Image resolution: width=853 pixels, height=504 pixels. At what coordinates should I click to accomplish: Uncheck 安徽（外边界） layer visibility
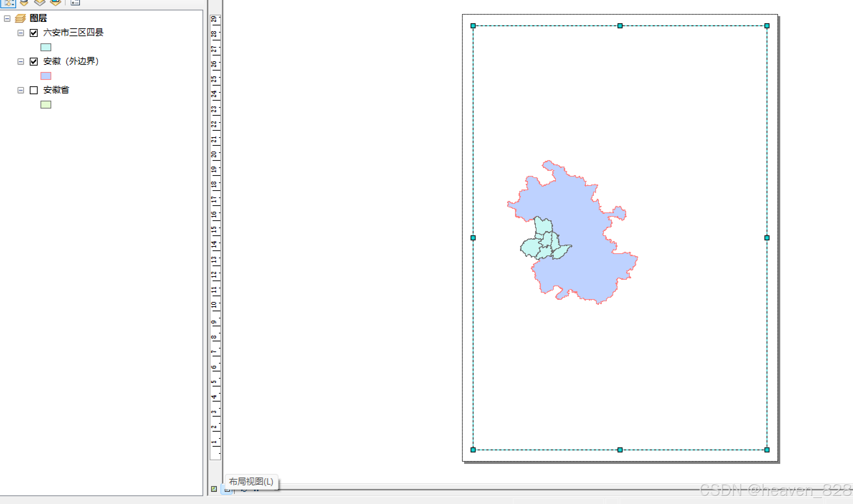[x=34, y=62]
